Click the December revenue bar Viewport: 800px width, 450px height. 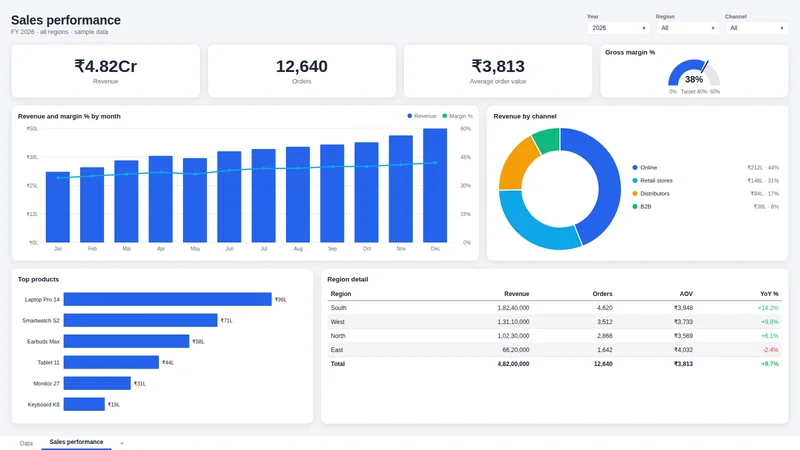click(x=435, y=185)
